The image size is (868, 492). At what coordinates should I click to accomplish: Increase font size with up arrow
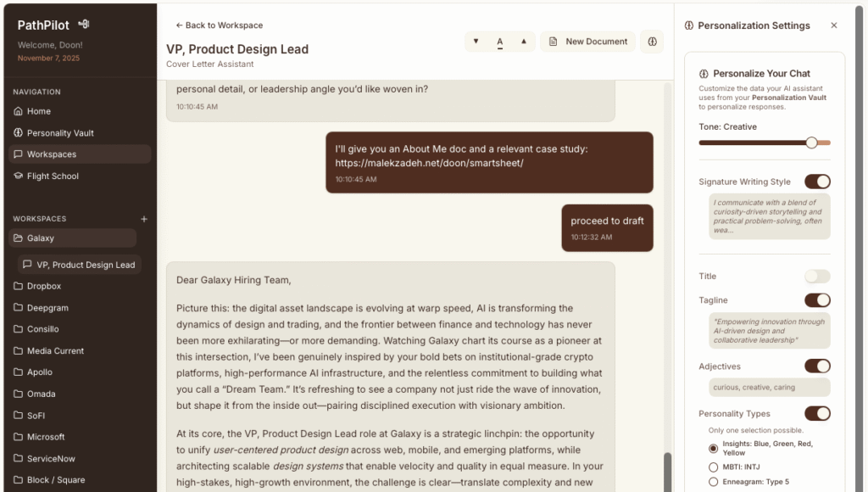coord(524,42)
